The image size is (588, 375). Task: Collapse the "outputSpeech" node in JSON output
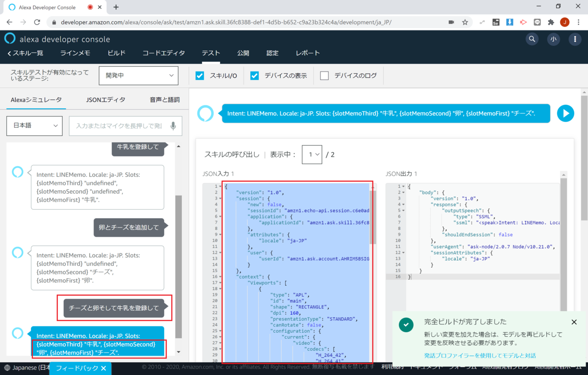pyautogui.click(x=404, y=210)
